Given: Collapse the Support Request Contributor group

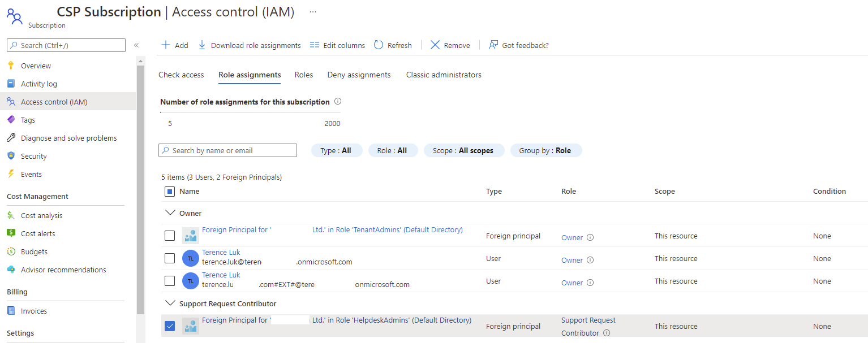Looking at the screenshot, I should click(170, 303).
